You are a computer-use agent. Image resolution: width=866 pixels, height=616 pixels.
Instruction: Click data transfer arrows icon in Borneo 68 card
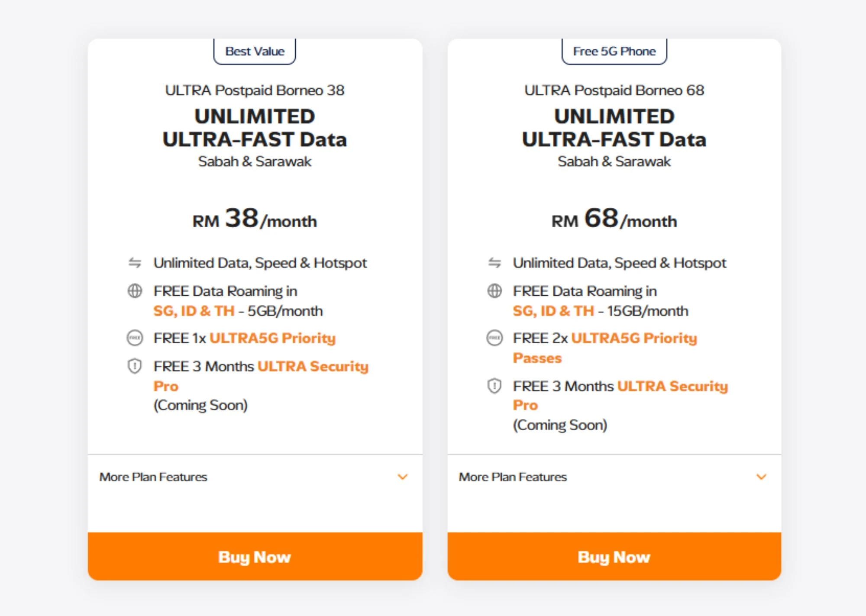pos(494,263)
